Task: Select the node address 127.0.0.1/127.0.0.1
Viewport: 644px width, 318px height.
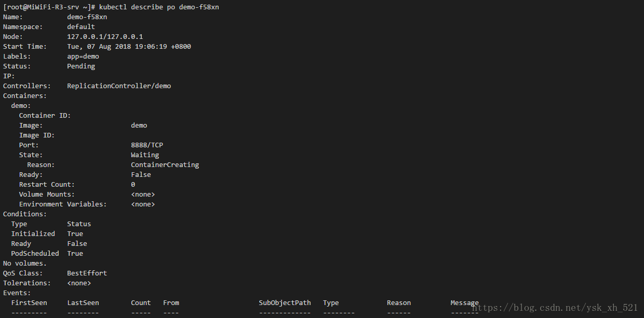Action: click(105, 36)
